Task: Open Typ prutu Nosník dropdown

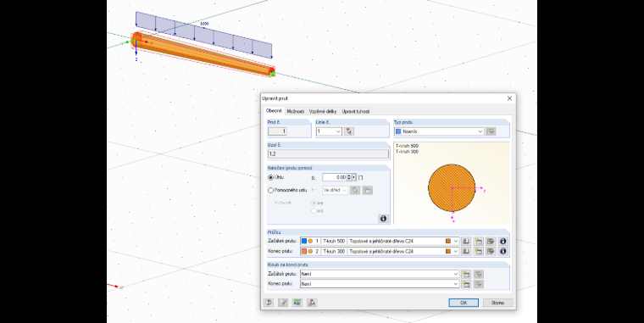Action: coord(480,131)
